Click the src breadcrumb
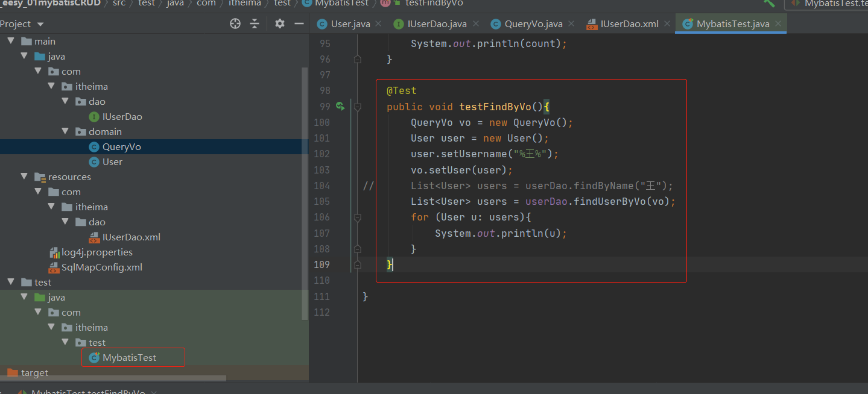This screenshot has height=394, width=868. coord(119,3)
